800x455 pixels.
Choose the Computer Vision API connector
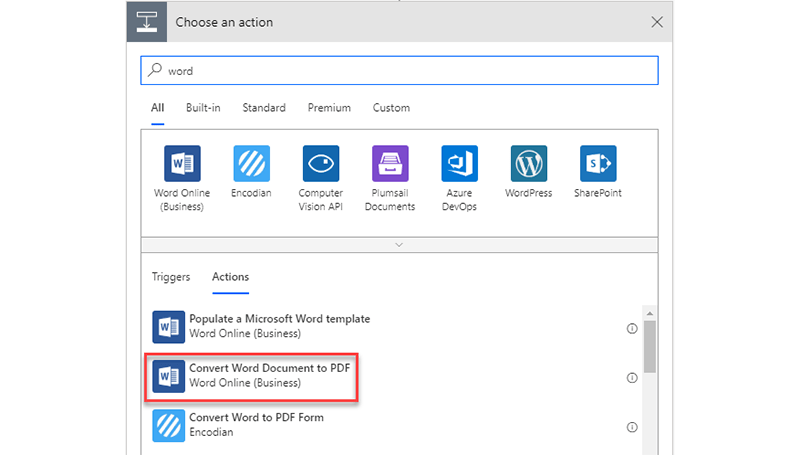pos(321,164)
